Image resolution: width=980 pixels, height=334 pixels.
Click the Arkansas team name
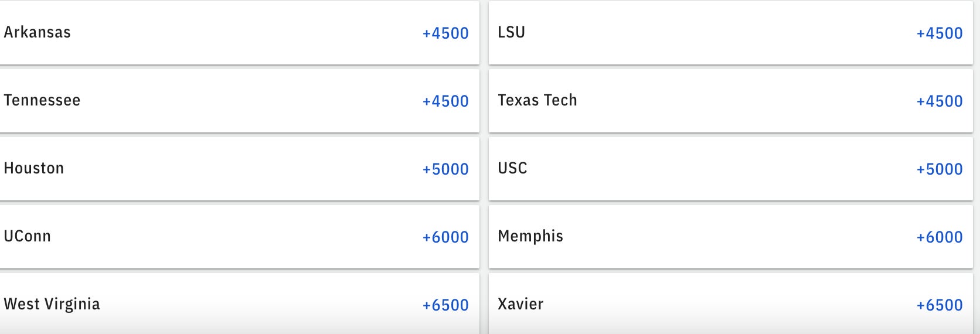[38, 32]
